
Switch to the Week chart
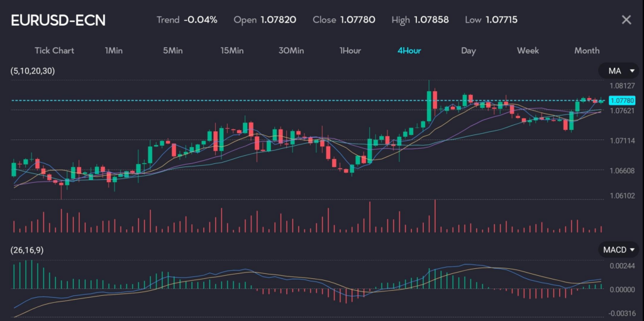click(x=527, y=50)
